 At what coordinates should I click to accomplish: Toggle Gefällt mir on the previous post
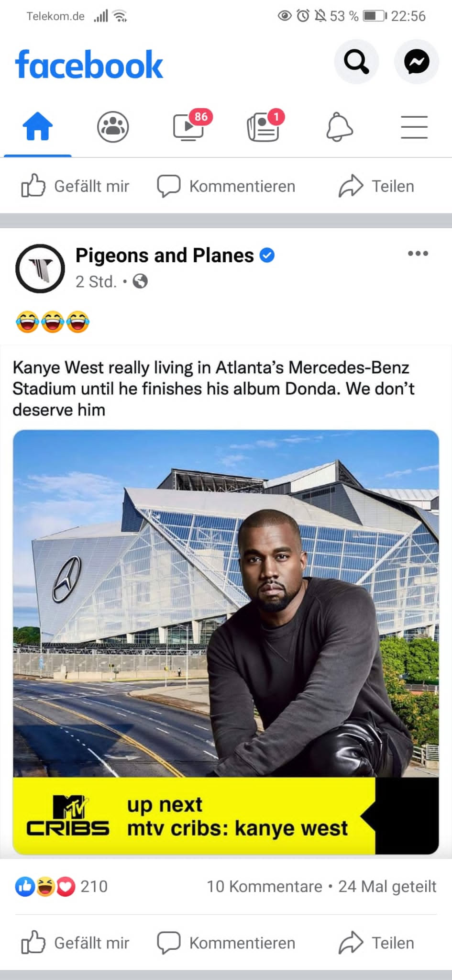tap(75, 186)
